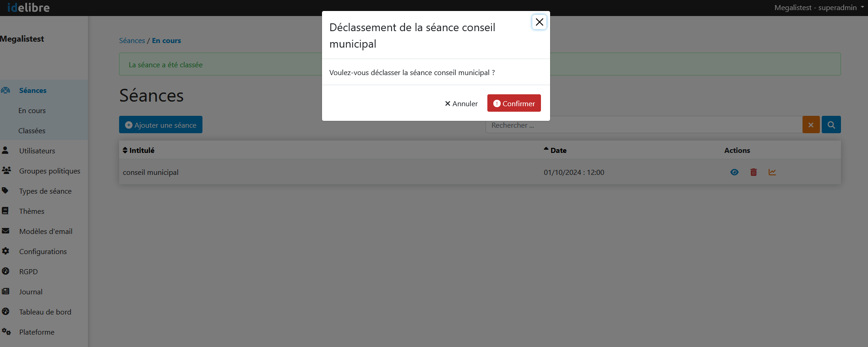Close the déclassement dialog with X
Screen dimensions: 868x347
(539, 22)
